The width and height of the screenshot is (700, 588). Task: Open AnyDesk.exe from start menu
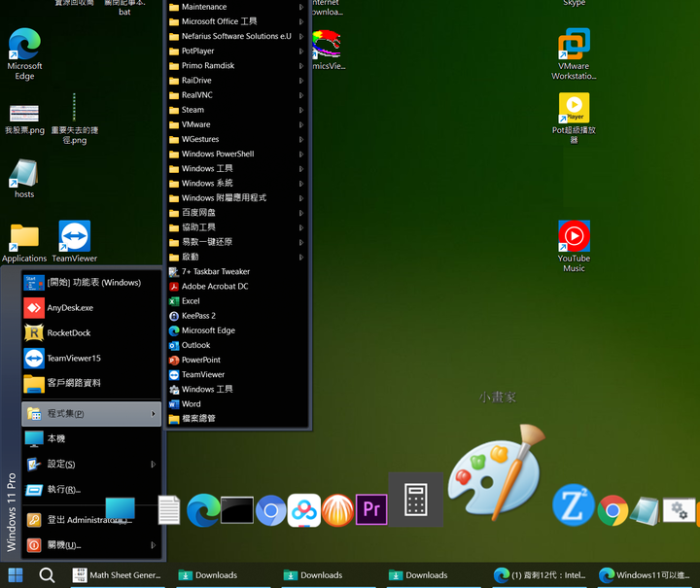click(91, 308)
